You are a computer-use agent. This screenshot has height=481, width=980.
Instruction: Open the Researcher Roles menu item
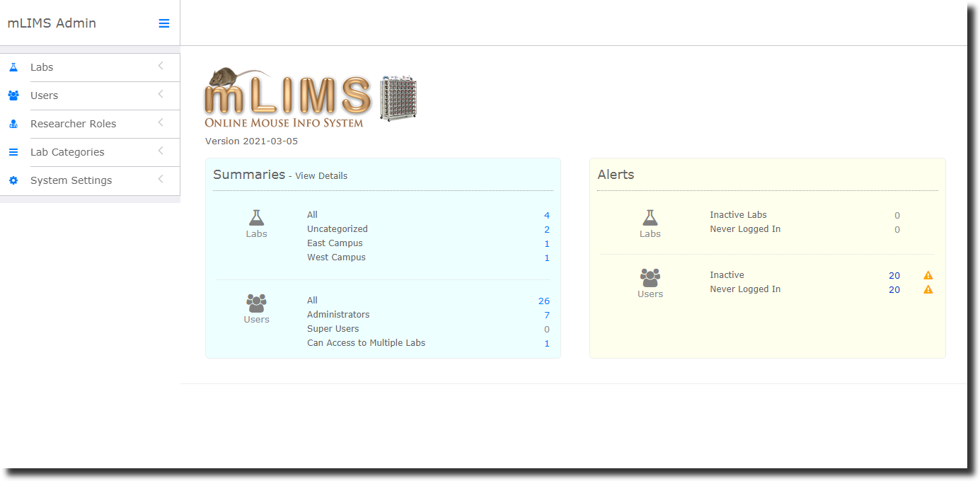(x=73, y=124)
